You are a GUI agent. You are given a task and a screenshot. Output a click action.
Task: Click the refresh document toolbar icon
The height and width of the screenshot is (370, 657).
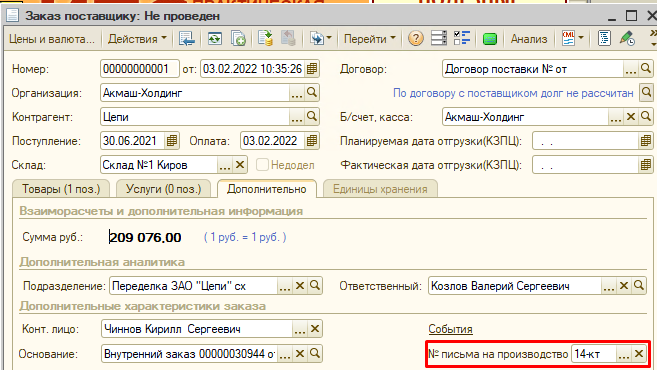click(x=215, y=39)
